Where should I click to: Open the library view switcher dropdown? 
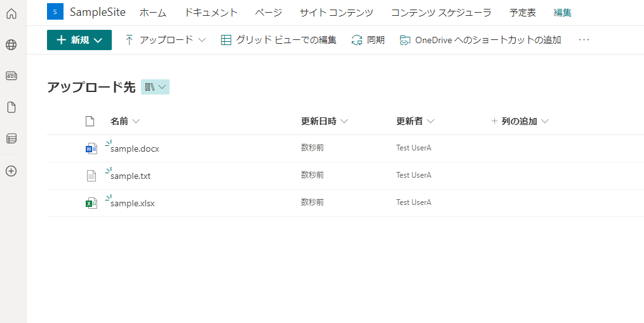(x=155, y=86)
